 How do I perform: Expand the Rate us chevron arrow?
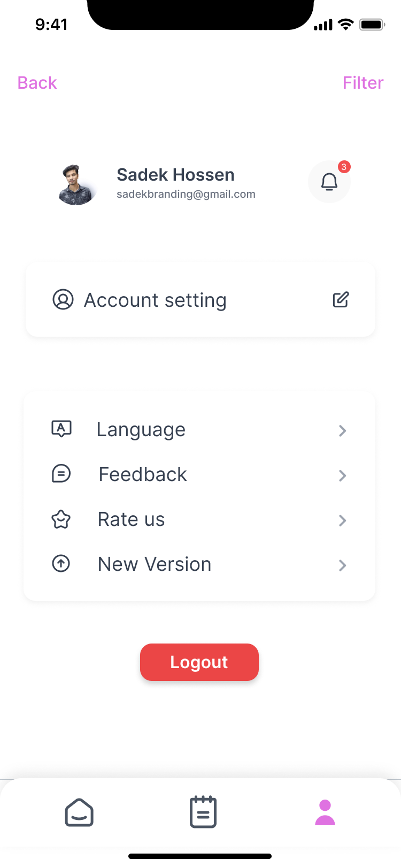pyautogui.click(x=343, y=520)
